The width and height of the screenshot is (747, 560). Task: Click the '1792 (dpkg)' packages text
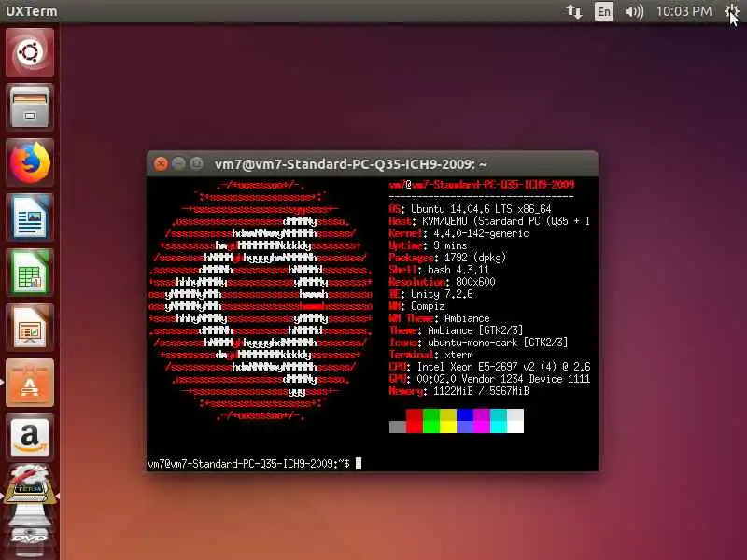click(x=475, y=258)
